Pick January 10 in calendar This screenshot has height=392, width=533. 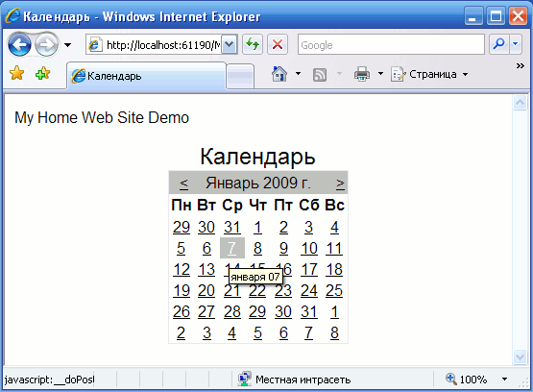[x=309, y=248]
